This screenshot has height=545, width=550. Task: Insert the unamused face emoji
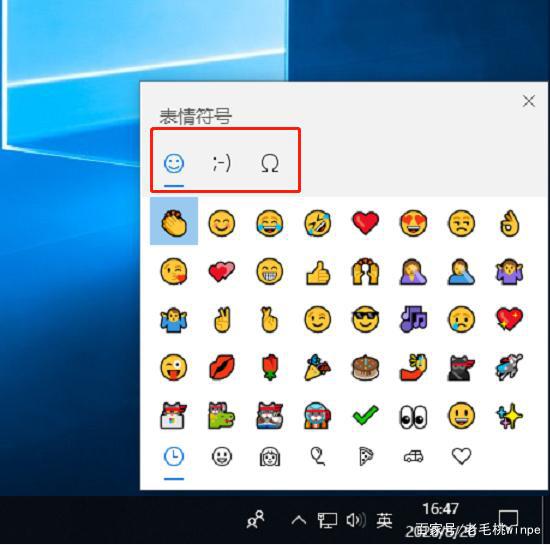[x=462, y=223]
